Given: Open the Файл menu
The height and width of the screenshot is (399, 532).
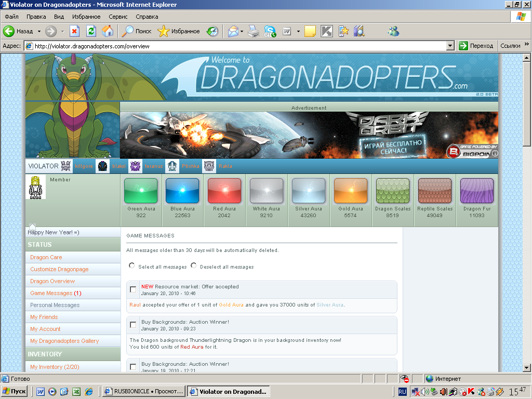Looking at the screenshot, I should pyautogui.click(x=11, y=17).
